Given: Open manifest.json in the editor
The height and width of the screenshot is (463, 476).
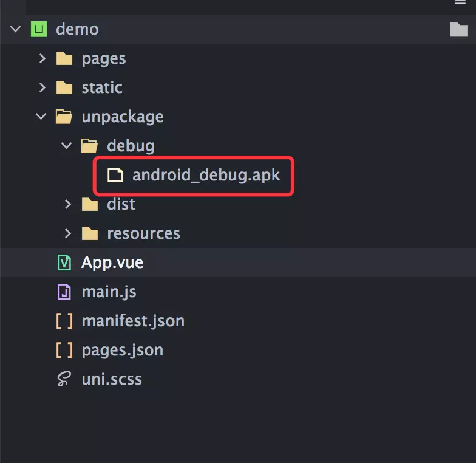Looking at the screenshot, I should pyautogui.click(x=133, y=321).
